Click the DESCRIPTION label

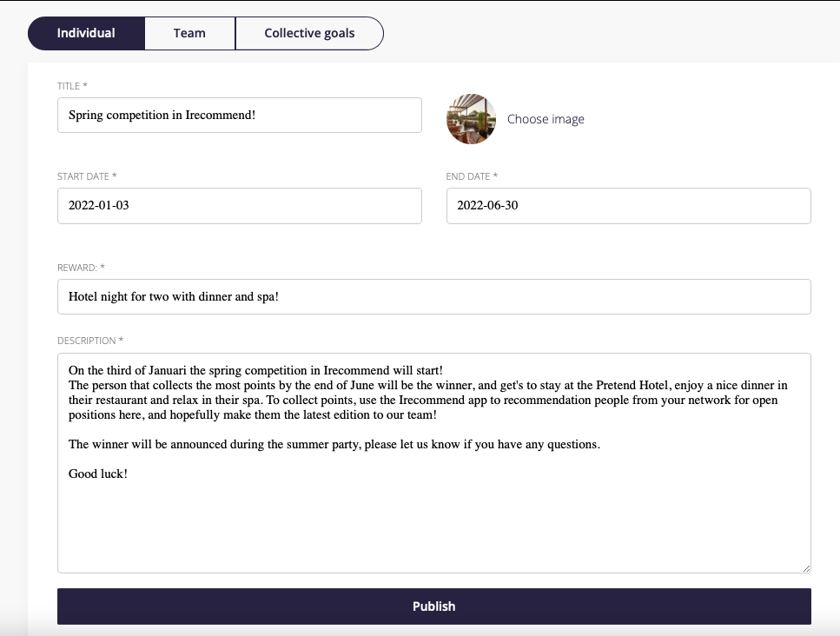(90, 341)
